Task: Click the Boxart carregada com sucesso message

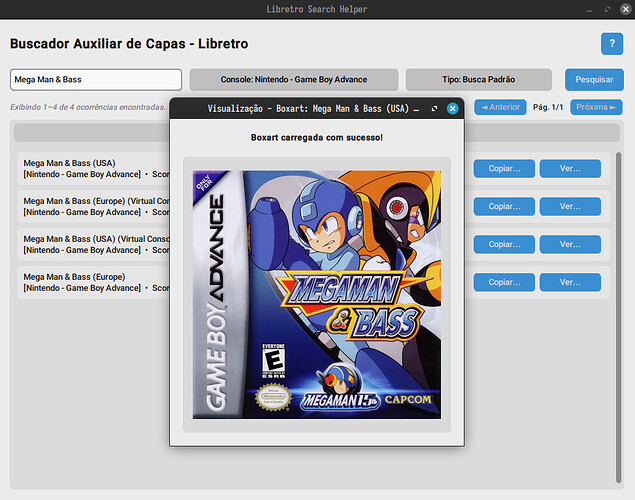Action: [x=317, y=138]
